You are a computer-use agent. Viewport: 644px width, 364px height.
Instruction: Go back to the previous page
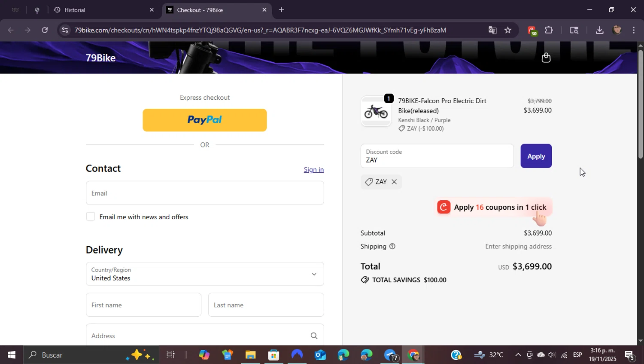coord(11,30)
